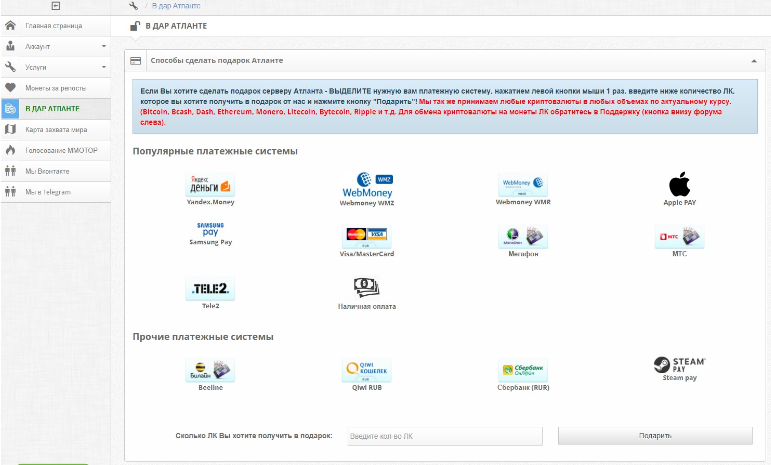Image resolution: width=771 pixels, height=465 pixels.
Task: Choose Steam pay icon
Action: [x=680, y=365]
